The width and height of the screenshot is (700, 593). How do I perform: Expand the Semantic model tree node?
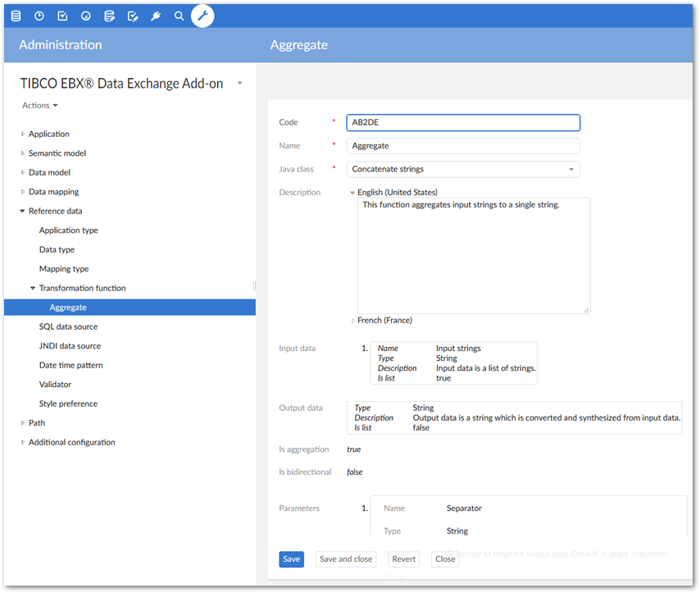click(x=23, y=153)
